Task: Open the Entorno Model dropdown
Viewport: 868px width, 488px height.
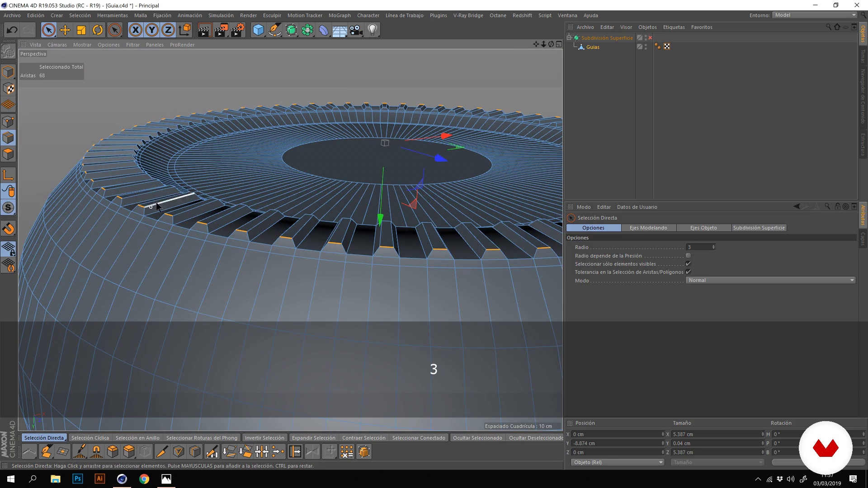Action: coord(815,15)
